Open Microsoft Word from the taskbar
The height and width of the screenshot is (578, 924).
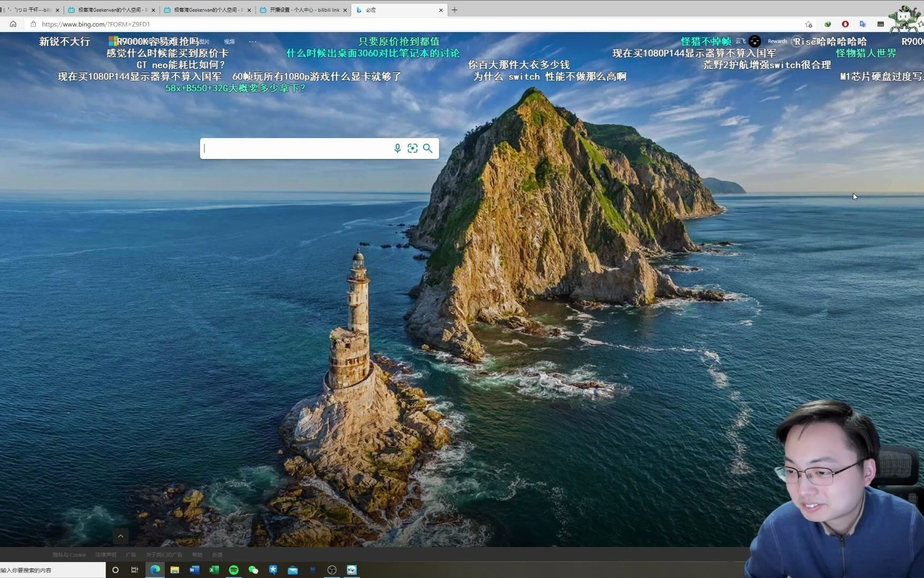tap(194, 570)
